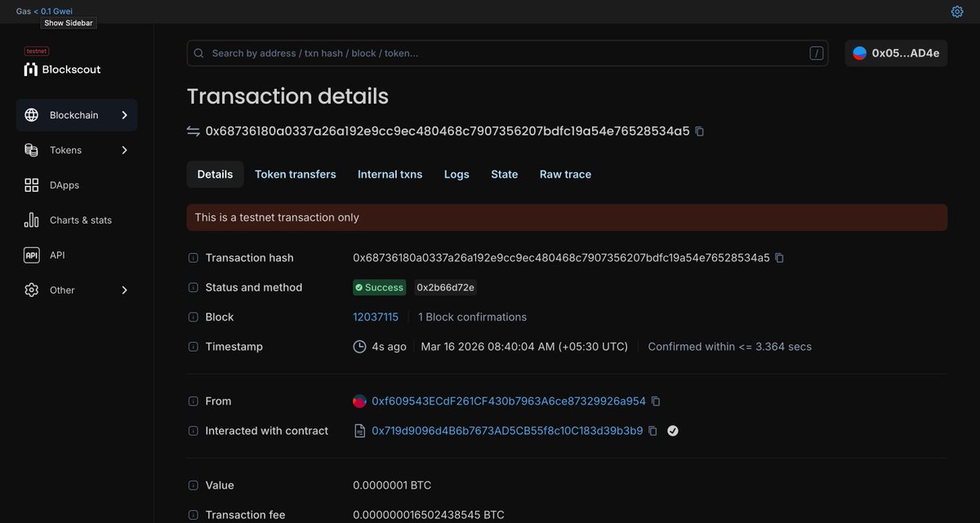This screenshot has height=523, width=980.
Task: Click the info icon beside Value
Action: [194, 485]
